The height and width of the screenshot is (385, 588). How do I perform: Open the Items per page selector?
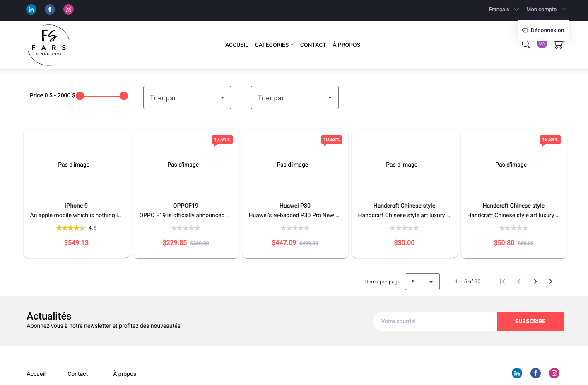pyautogui.click(x=422, y=281)
